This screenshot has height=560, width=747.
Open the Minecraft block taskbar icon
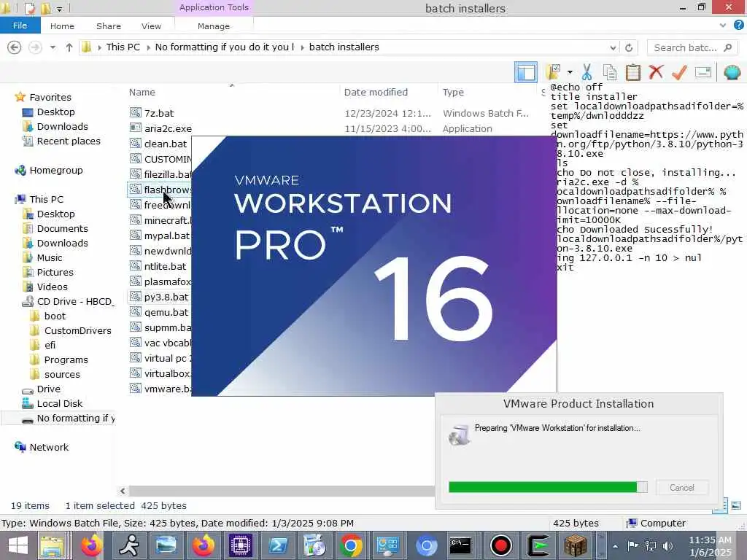tap(575, 545)
